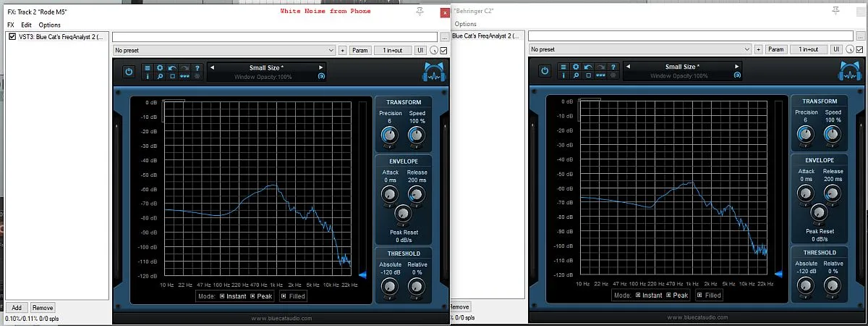Viewport: 868px width, 326px height.
Task: Click pin icon in Rode M5 window title bar
Action: 421,12
